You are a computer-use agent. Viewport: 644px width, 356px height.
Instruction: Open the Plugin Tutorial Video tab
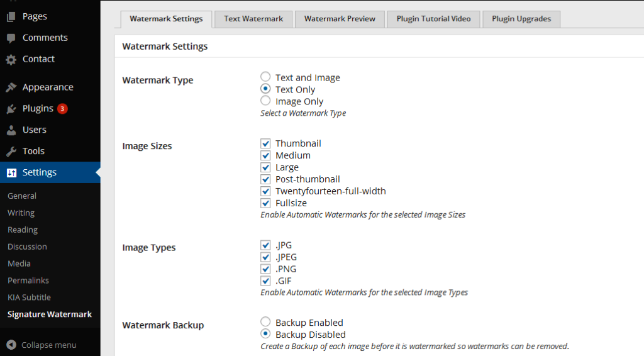[433, 19]
